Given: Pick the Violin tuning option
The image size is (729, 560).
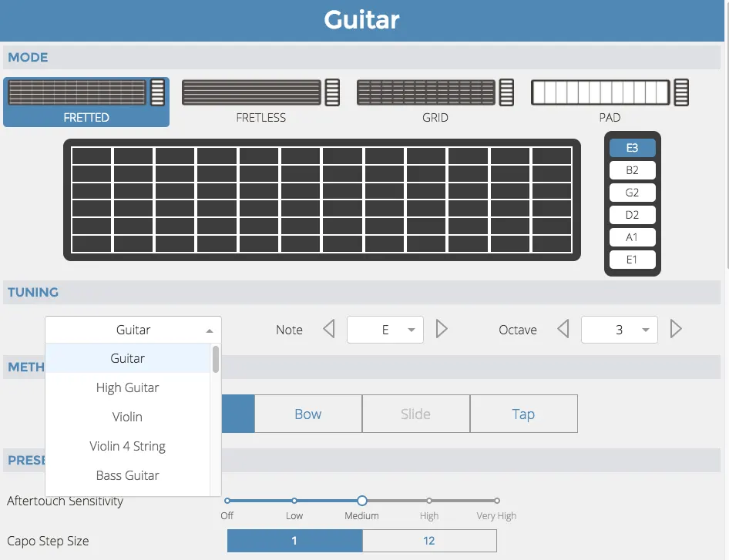Looking at the screenshot, I should click(128, 417).
